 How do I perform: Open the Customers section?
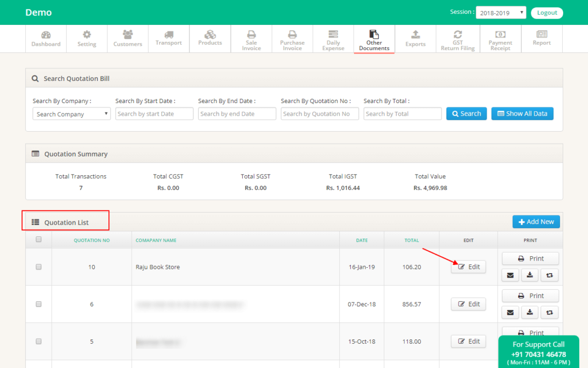(127, 39)
